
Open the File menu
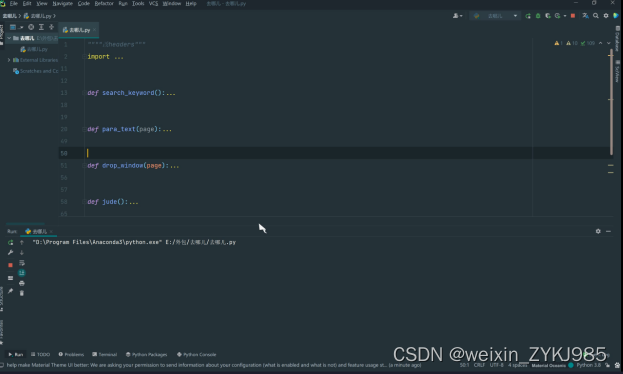[x=14, y=4]
